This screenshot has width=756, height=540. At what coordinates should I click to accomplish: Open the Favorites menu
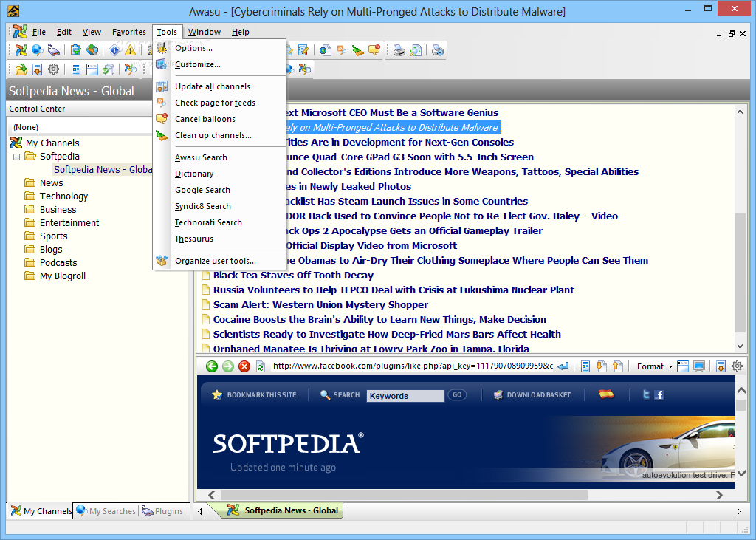(128, 32)
